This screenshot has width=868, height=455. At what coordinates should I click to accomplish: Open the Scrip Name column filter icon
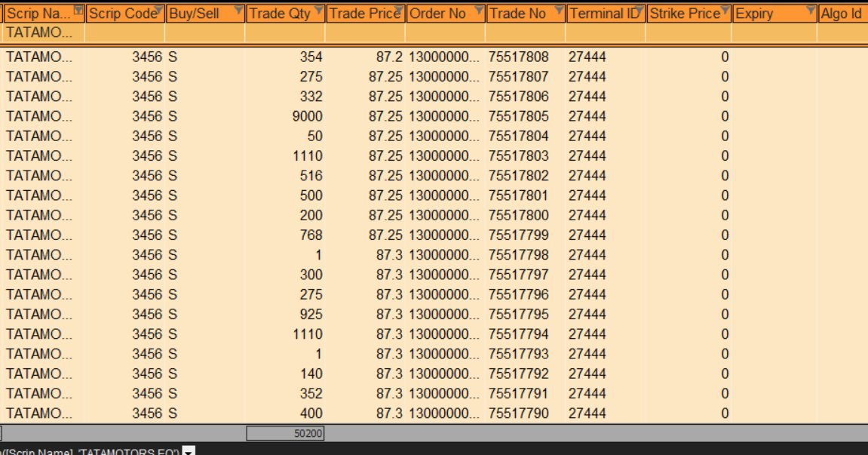[x=78, y=9]
